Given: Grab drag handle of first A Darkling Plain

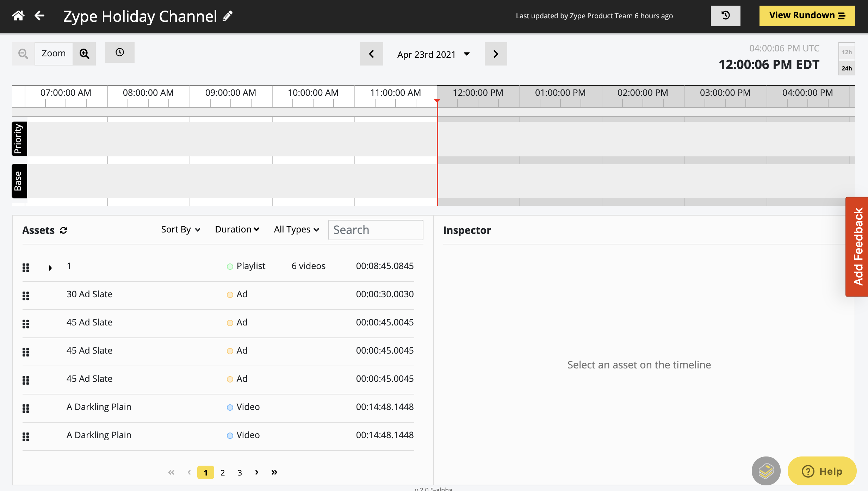Looking at the screenshot, I should (26, 409).
